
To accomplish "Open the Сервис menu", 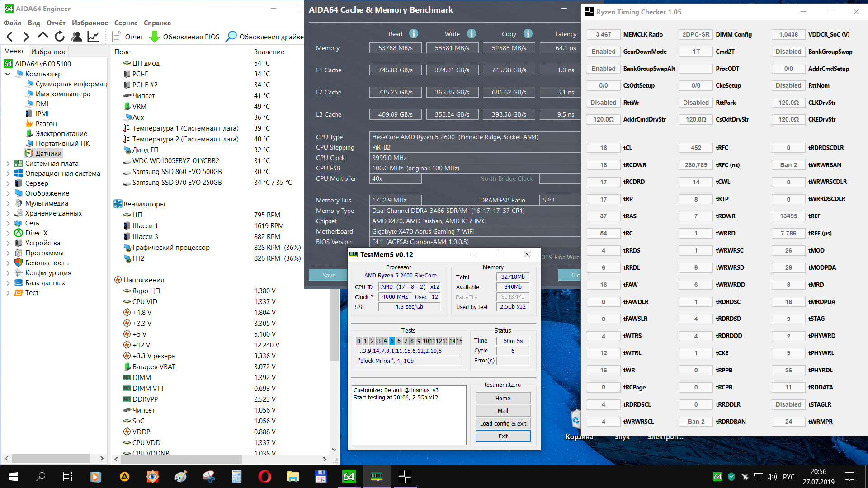I will [125, 23].
